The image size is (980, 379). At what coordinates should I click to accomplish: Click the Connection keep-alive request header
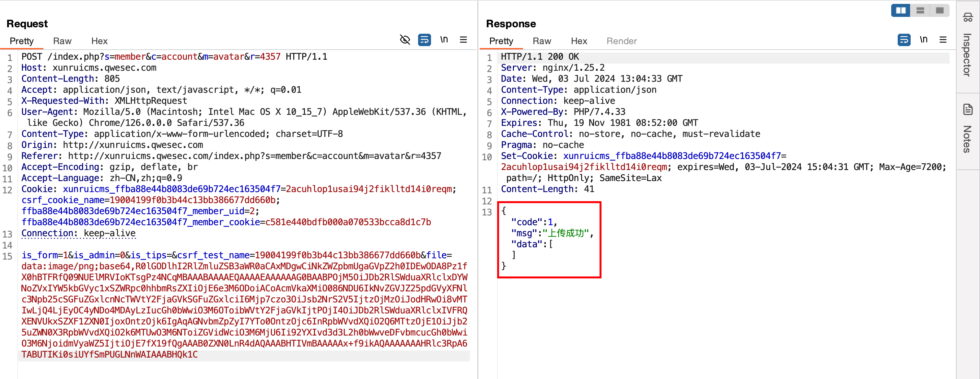[78, 234]
